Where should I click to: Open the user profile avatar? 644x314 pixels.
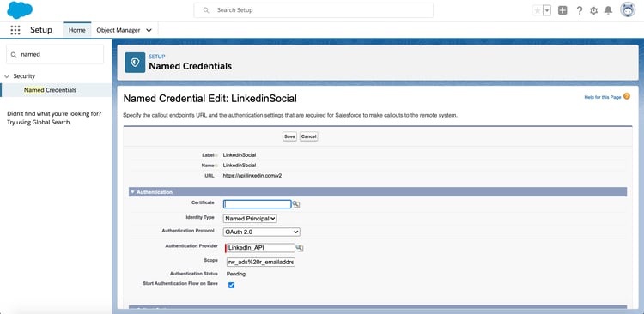[628, 9]
